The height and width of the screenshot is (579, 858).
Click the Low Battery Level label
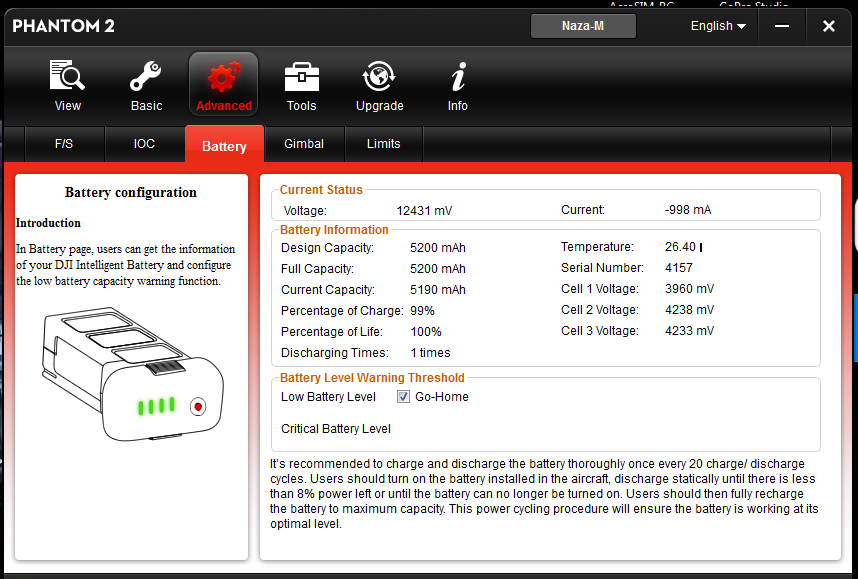coord(328,397)
